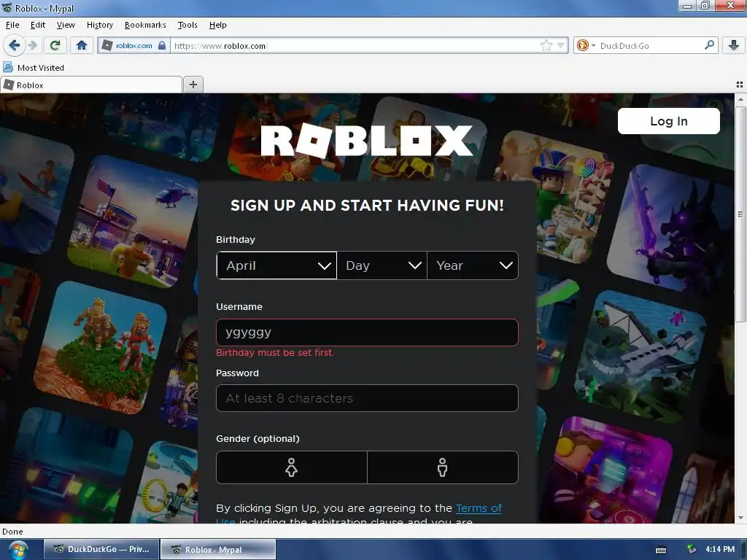This screenshot has width=747, height=560.
Task: Select the male gender option
Action: 443,467
